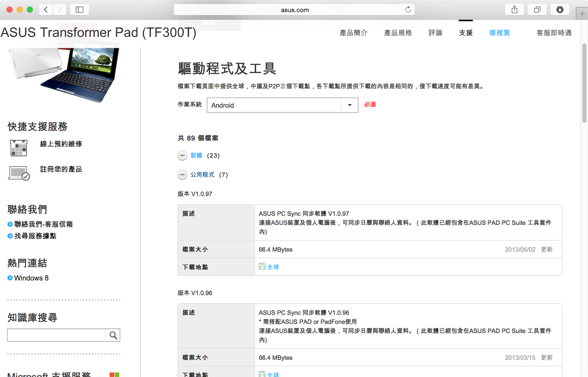Open the 找尋服務據點 link

pos(35,236)
